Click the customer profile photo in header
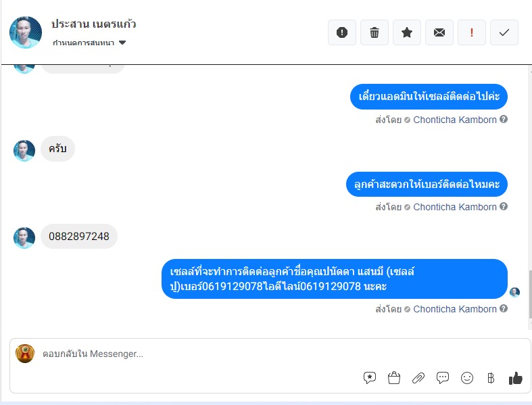The width and height of the screenshot is (532, 405). click(26, 32)
